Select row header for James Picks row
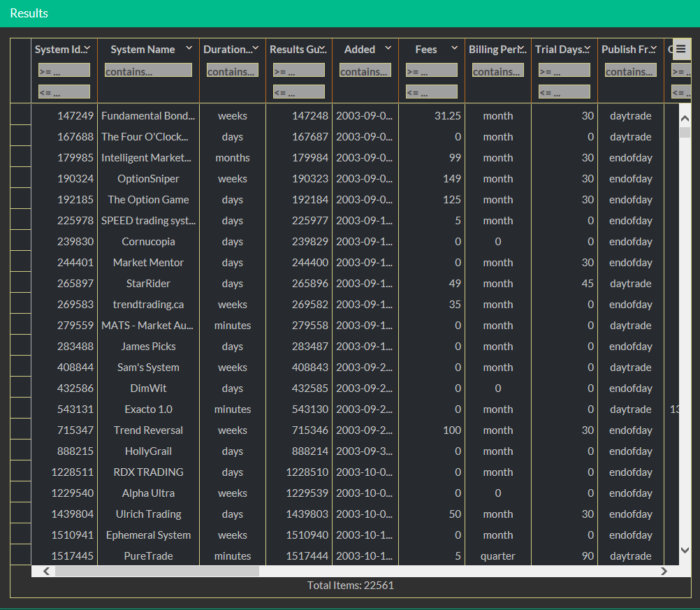Screen dimensions: 700x610 [x=20, y=345]
